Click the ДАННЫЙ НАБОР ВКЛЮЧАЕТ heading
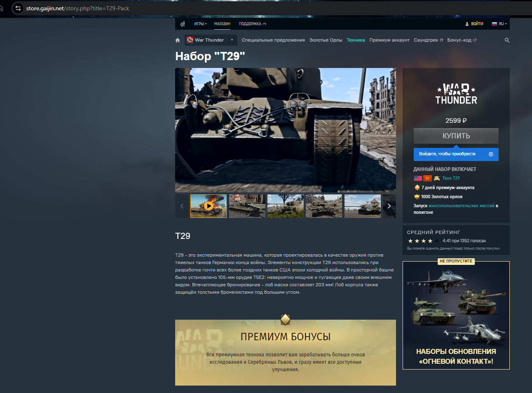Image resolution: width=532 pixels, height=393 pixels. (x=445, y=169)
